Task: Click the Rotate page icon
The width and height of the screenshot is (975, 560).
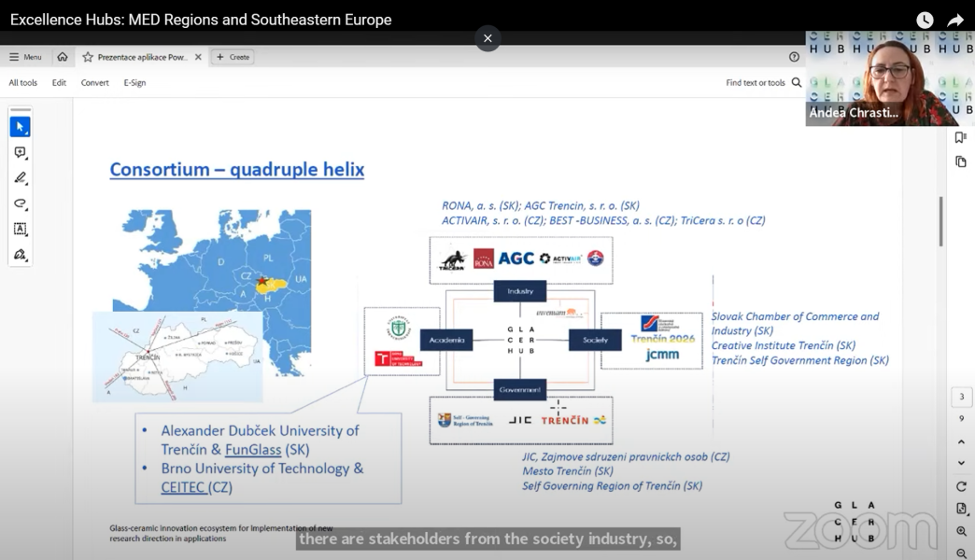Action: [961, 486]
